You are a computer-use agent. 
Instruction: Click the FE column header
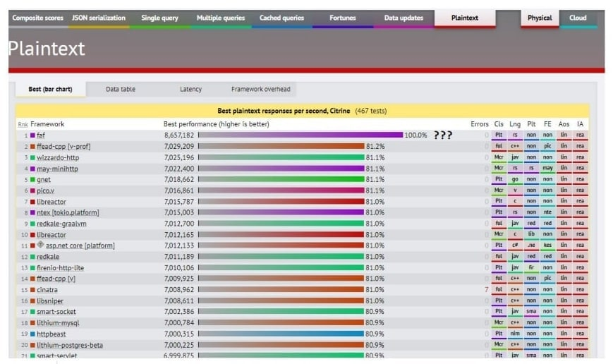(x=547, y=124)
